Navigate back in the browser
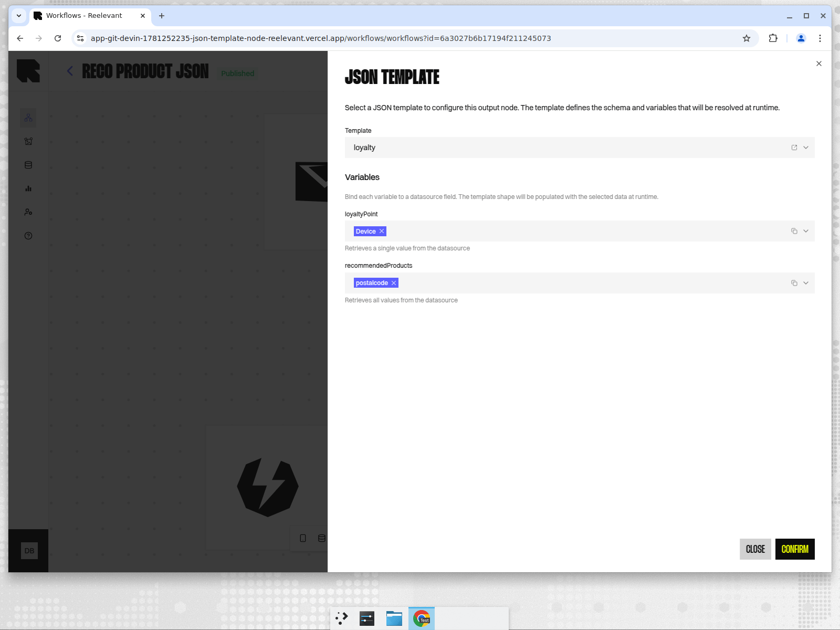This screenshot has width=840, height=630. pos(20,38)
